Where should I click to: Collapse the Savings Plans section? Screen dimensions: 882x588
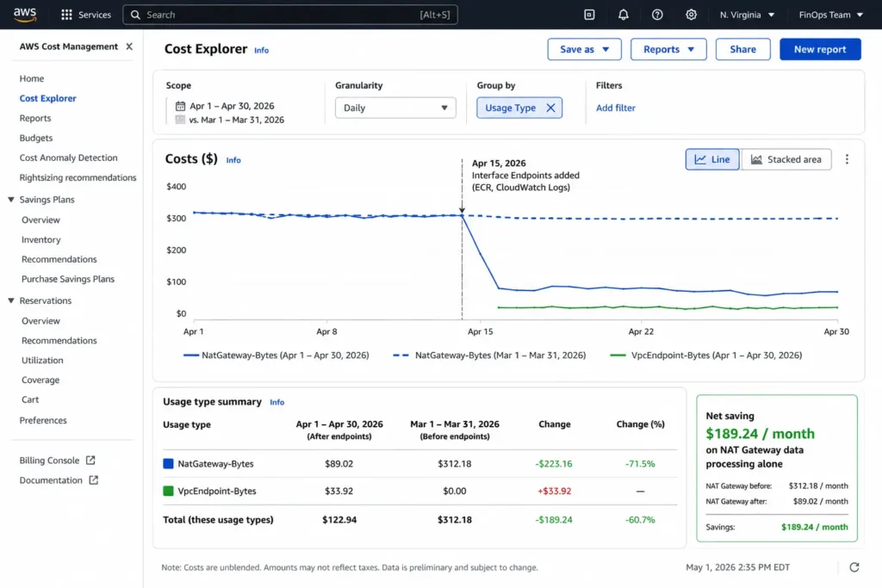tap(10, 200)
